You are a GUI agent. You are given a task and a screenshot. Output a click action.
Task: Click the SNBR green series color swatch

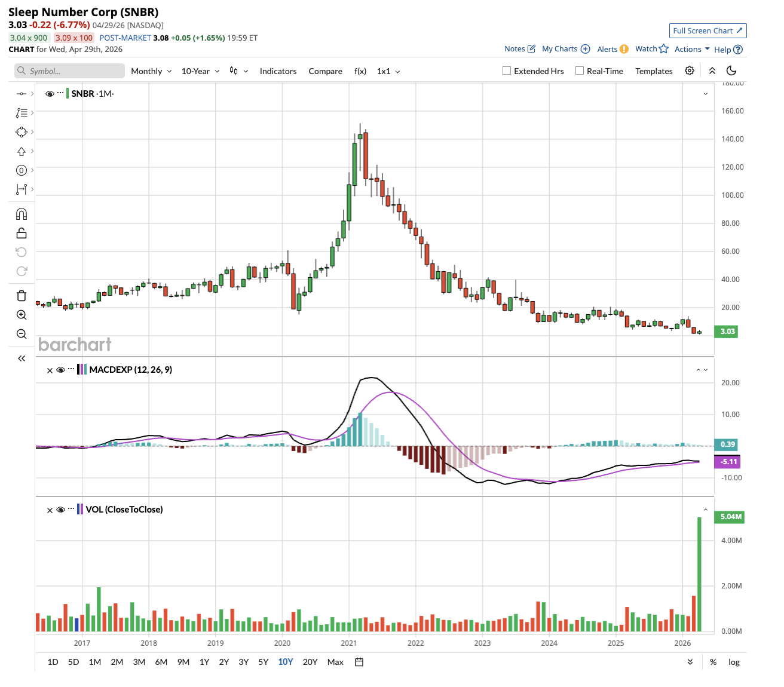coord(68,94)
